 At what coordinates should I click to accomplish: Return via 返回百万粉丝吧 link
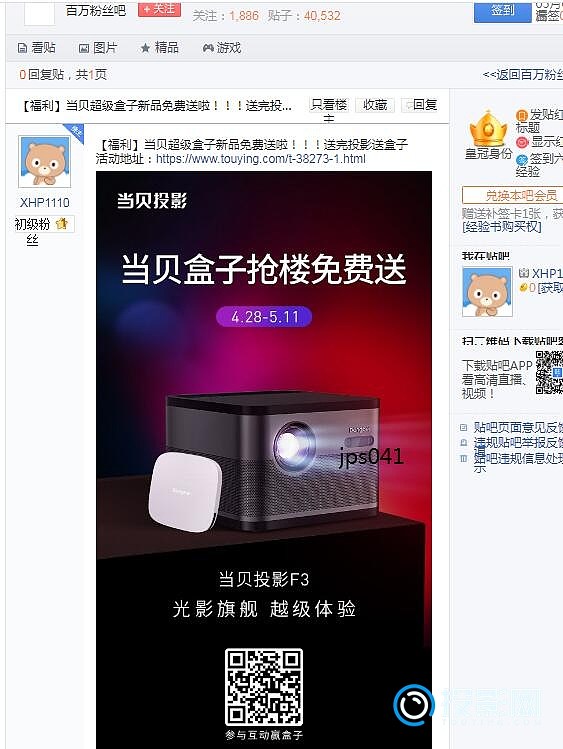[x=522, y=75]
